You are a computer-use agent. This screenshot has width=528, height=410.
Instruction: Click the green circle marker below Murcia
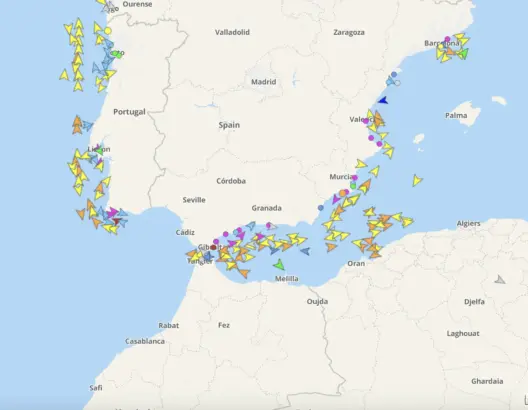tap(353, 185)
